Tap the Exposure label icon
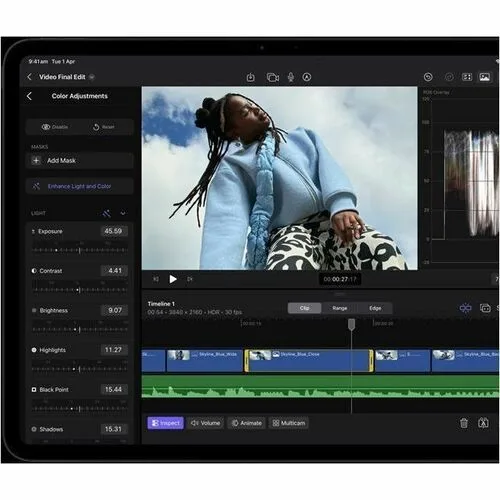This screenshot has height=500, width=500. click(x=33, y=231)
